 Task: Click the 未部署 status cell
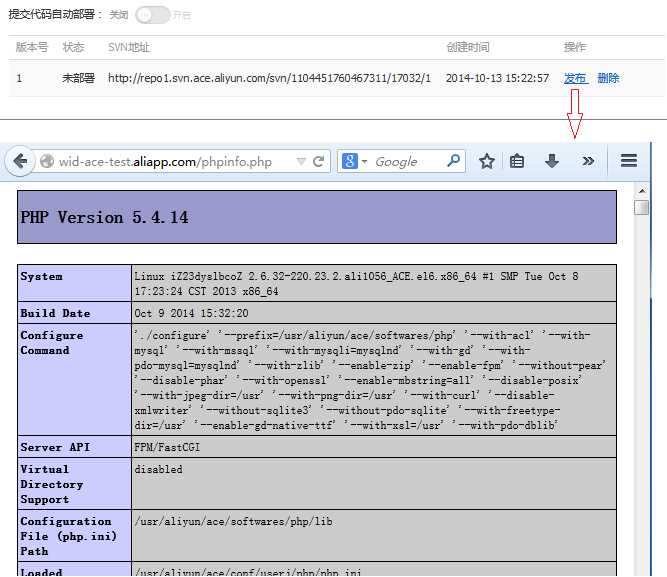pyautogui.click(x=78, y=78)
